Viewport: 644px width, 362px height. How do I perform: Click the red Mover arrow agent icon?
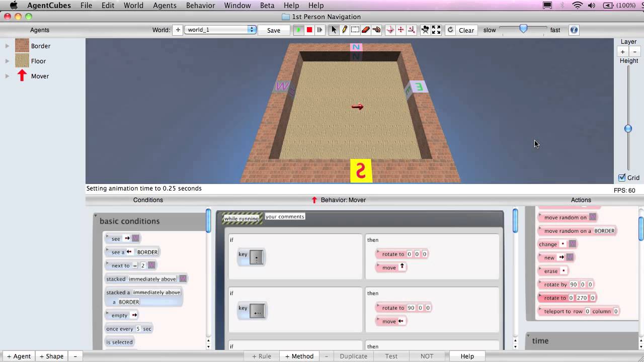coord(22,76)
